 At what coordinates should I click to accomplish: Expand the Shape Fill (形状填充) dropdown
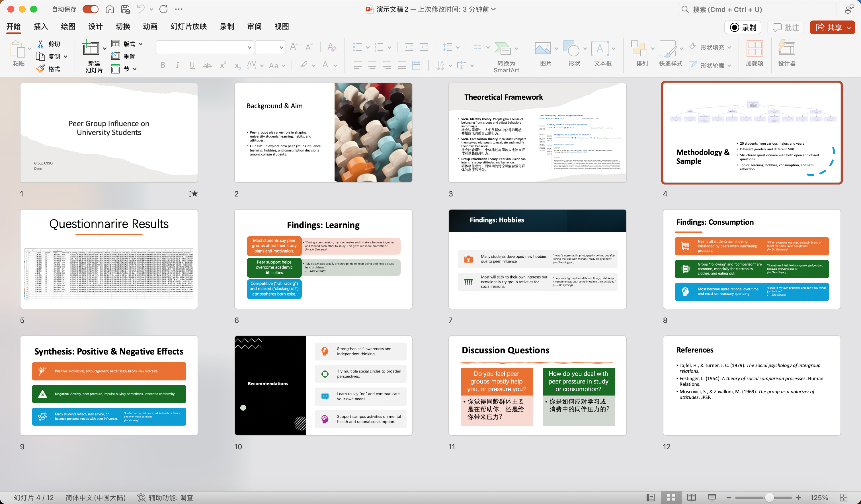pos(729,47)
